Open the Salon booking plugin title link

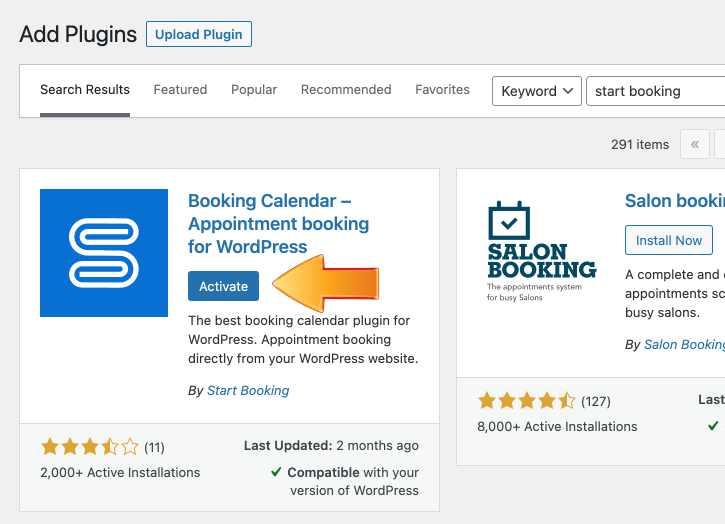[675, 201]
